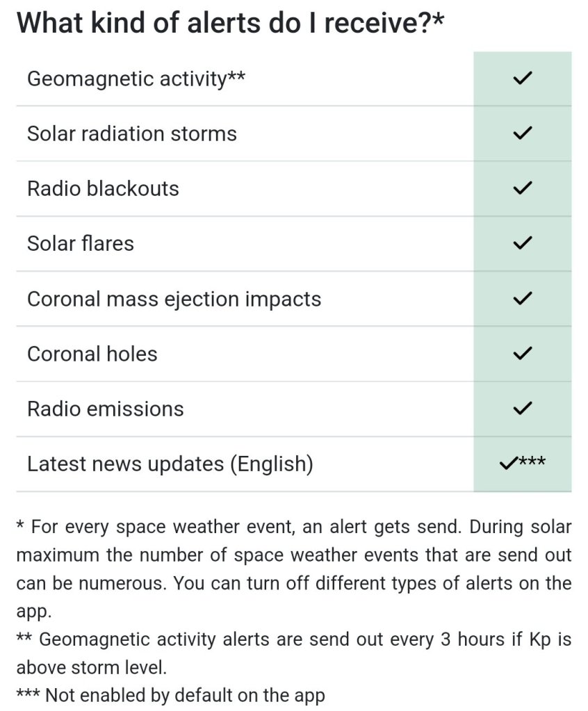Click the "What kind of alerts" heading
This screenshot has height=711, width=588.
[230, 23]
